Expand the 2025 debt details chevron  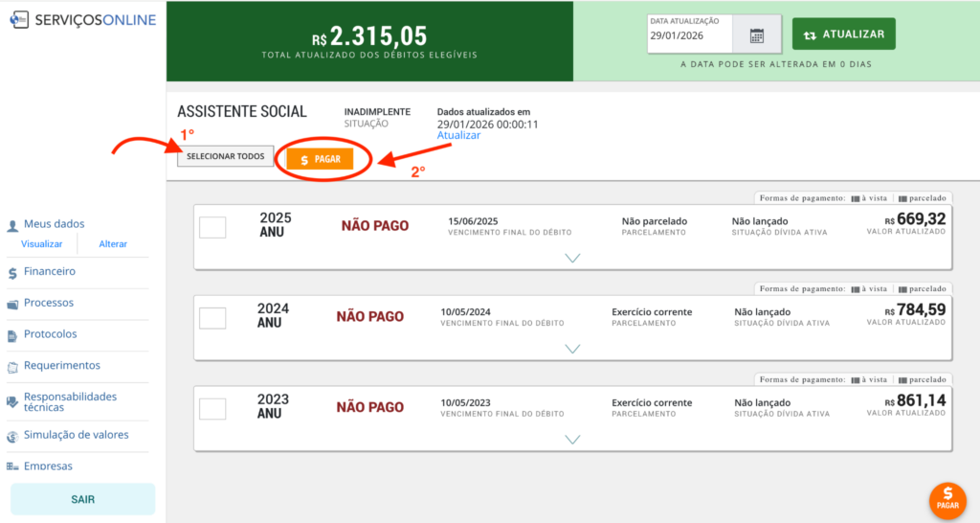(x=573, y=258)
